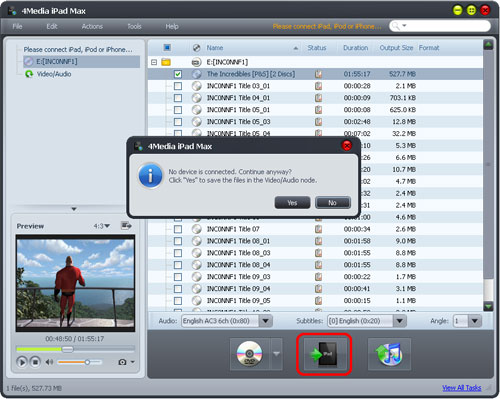
Task: Open the DVD button dropdown arrow
Action: point(276,354)
